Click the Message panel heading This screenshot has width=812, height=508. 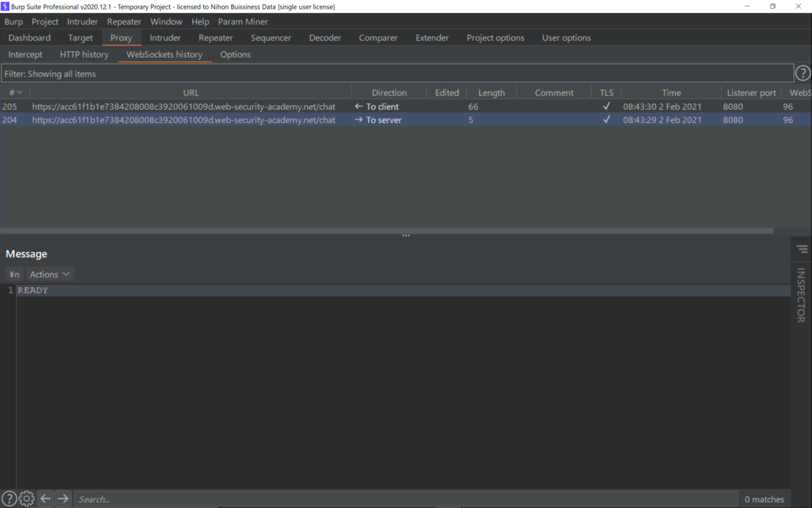click(x=26, y=254)
